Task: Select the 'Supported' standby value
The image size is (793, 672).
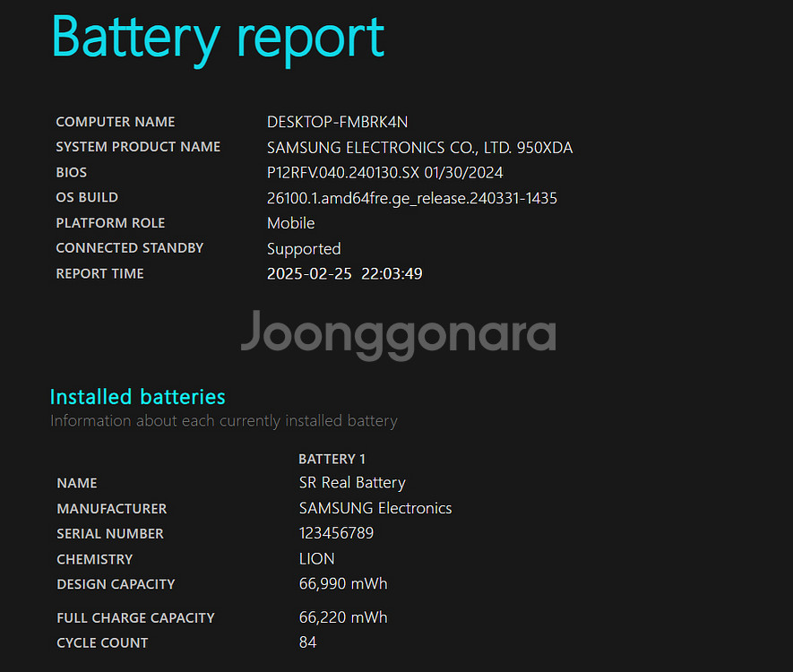Action: pyautogui.click(x=304, y=249)
